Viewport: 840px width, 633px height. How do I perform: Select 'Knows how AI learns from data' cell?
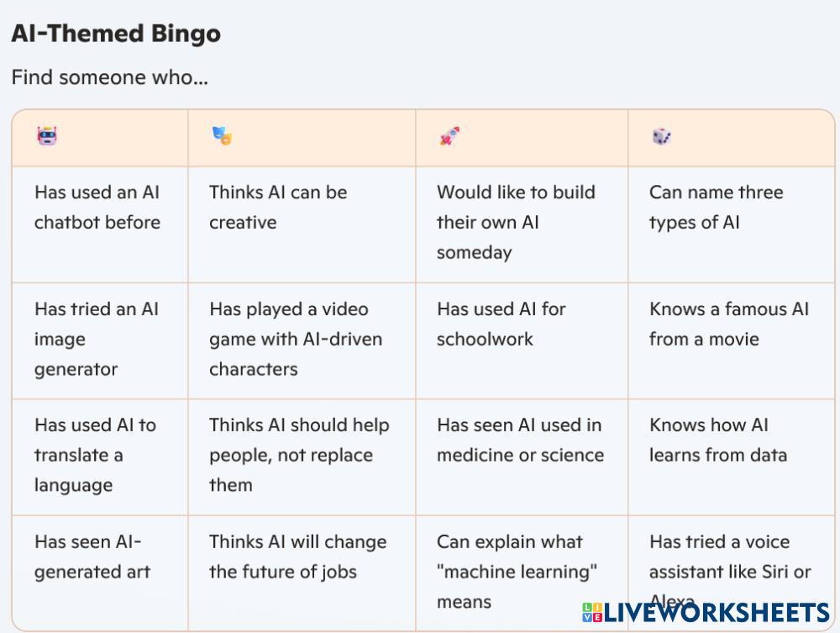coord(717,440)
